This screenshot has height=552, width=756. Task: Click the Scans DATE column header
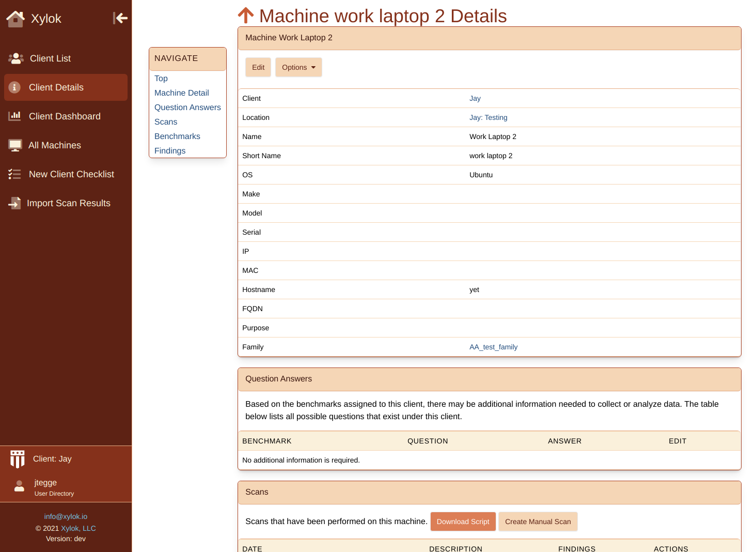tap(252, 548)
